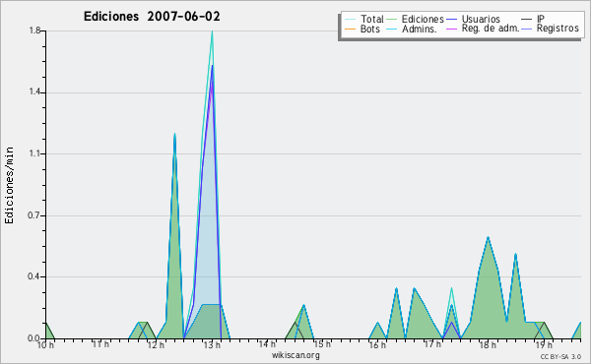Screen dimensions: 591x364
Task: Click the IP dark legend line swatch
Action: [x=526, y=20]
